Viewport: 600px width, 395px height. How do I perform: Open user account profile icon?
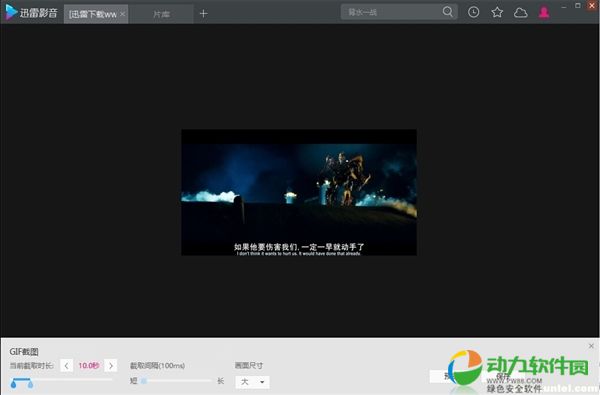coord(544,12)
